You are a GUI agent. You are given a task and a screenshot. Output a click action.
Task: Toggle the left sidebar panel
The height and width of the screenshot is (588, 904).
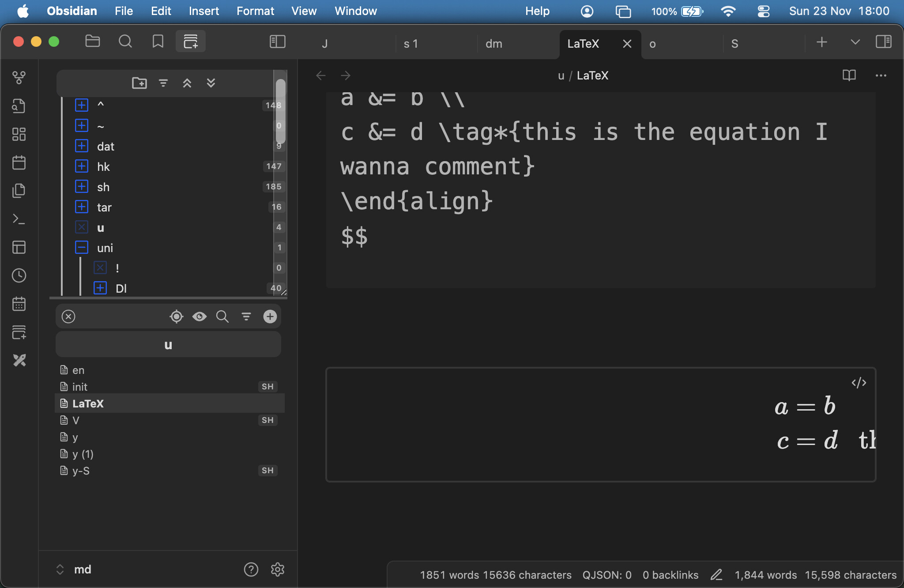[x=278, y=41]
